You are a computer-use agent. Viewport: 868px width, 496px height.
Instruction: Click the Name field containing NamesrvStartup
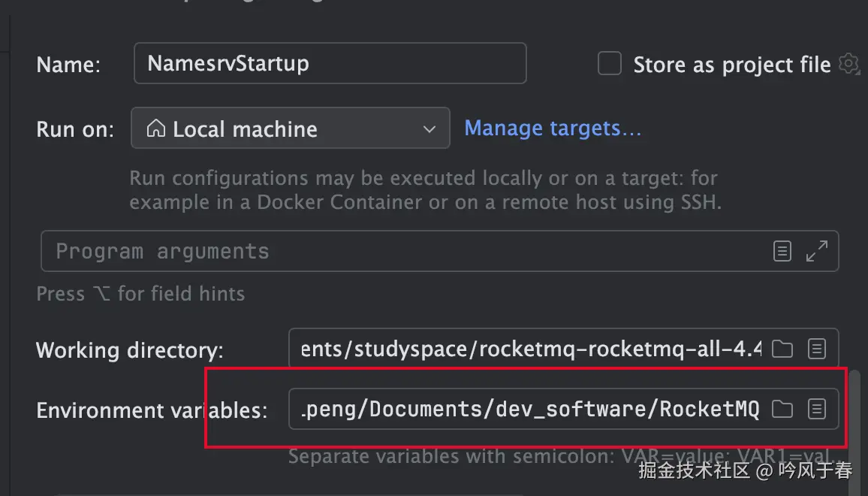pyautogui.click(x=329, y=63)
